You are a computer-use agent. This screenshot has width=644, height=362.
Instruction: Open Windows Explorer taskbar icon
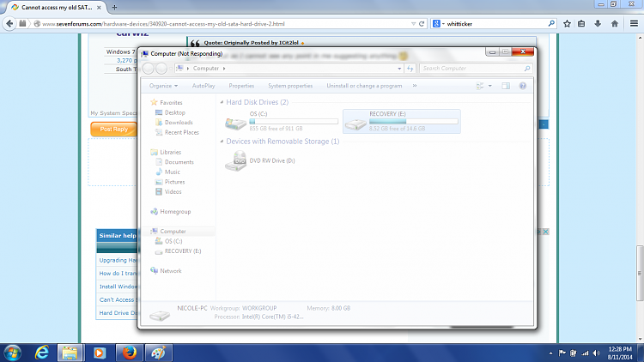(70, 353)
